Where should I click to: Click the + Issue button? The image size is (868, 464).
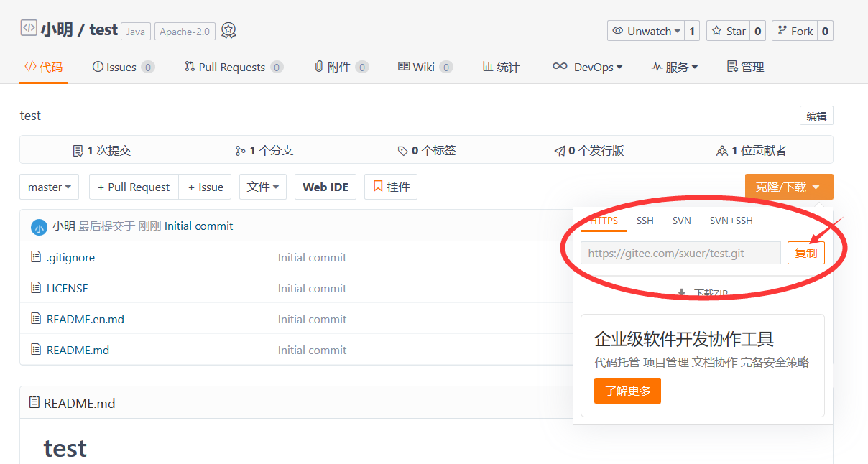[206, 187]
